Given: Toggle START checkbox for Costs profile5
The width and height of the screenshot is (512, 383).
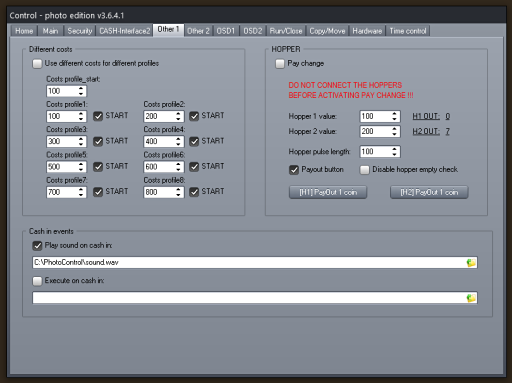Looking at the screenshot, I should pos(98,167).
